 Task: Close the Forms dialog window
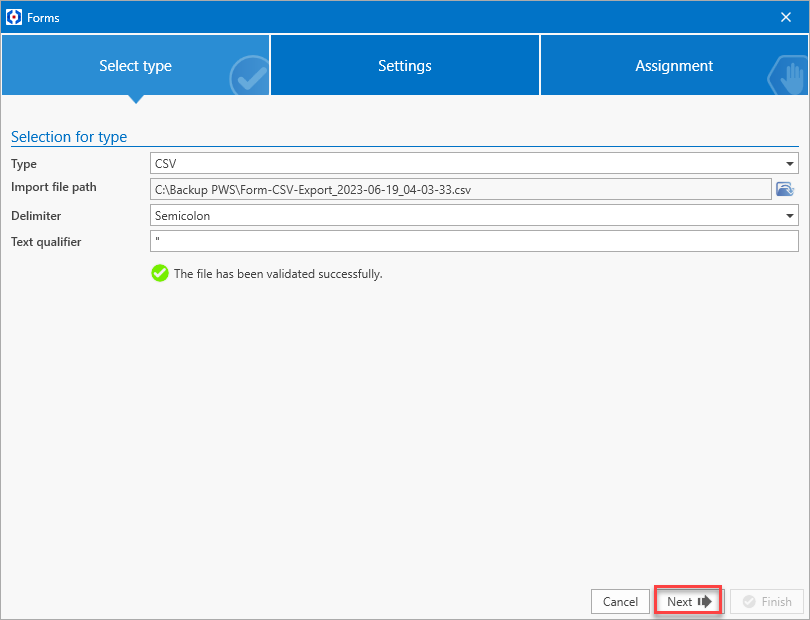coord(786,17)
